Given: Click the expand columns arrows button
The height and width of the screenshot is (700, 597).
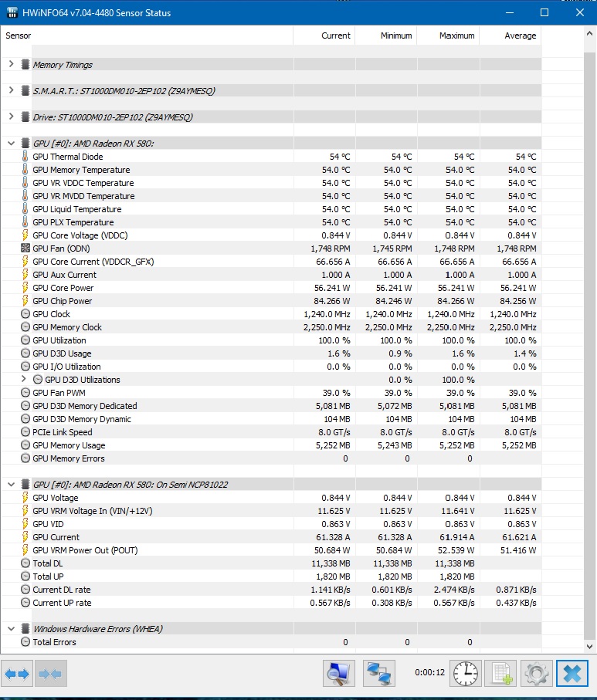Looking at the screenshot, I should (x=17, y=673).
